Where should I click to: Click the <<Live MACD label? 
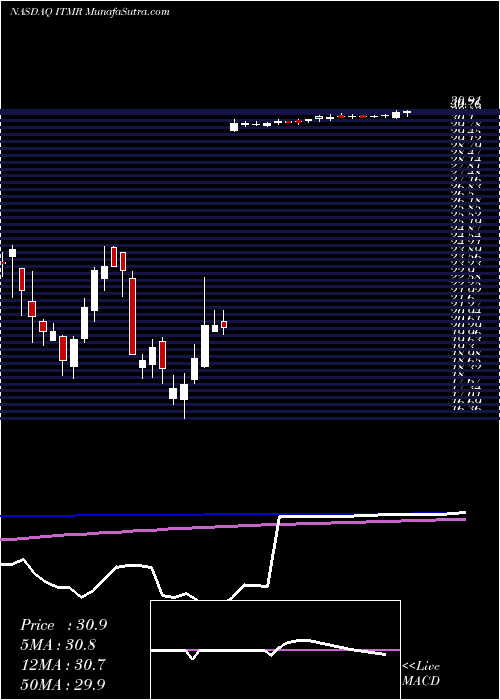tap(421, 673)
